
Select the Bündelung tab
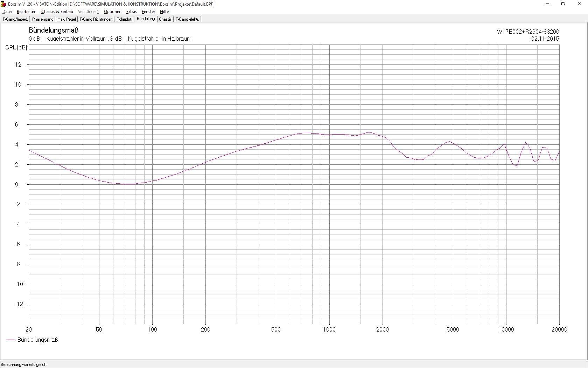[x=146, y=19]
